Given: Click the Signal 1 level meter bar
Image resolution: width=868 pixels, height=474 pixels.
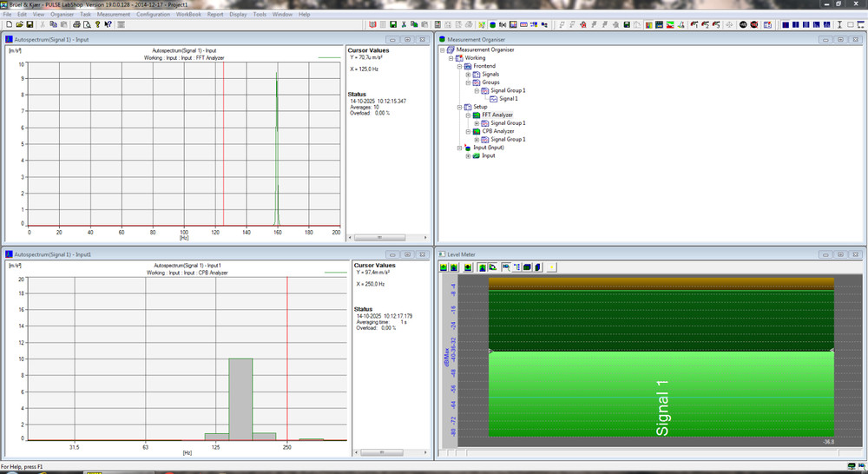Looking at the screenshot, I should pyautogui.click(x=661, y=395).
